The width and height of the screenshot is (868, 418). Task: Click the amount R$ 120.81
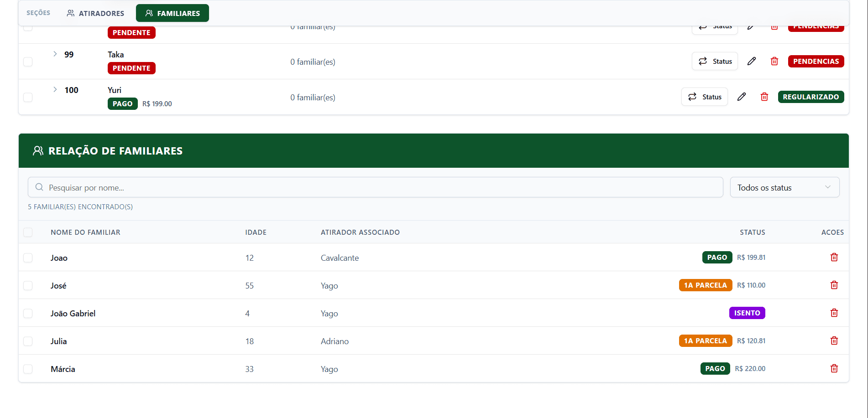[751, 341]
